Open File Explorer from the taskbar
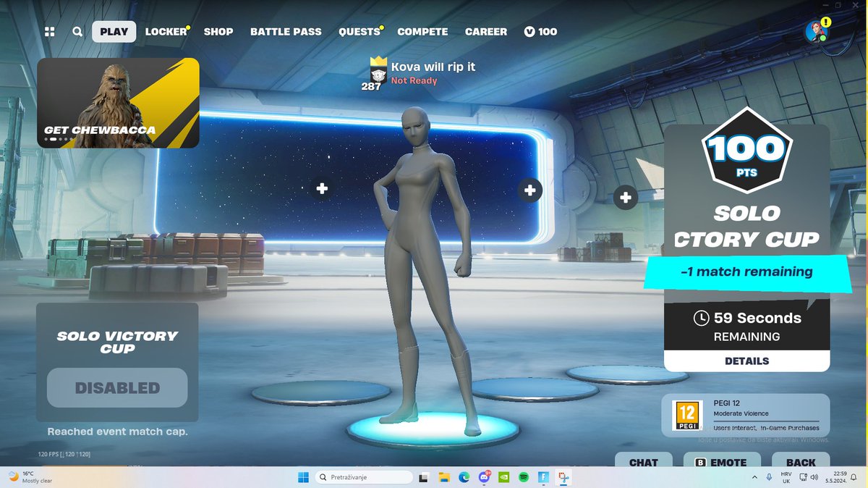The height and width of the screenshot is (488, 868). tap(444, 477)
